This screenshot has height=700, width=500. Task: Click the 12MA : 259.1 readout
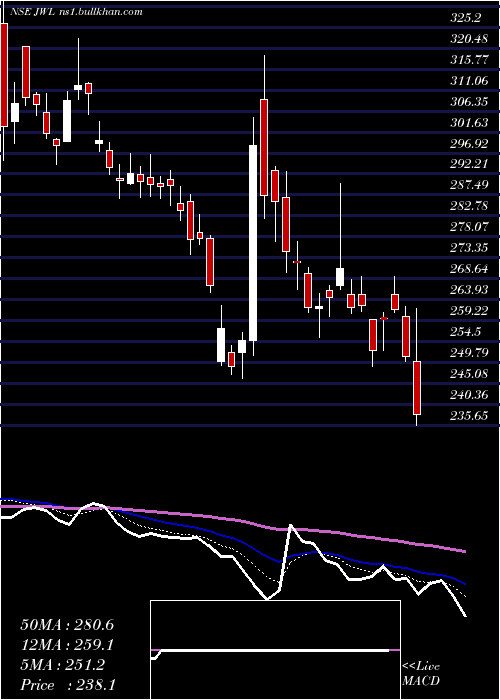point(67,645)
